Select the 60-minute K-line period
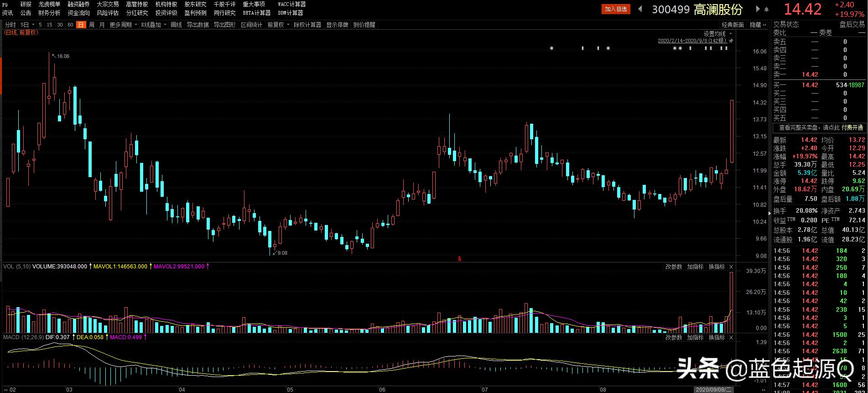Image resolution: width=868 pixels, height=393 pixels. [x=70, y=25]
